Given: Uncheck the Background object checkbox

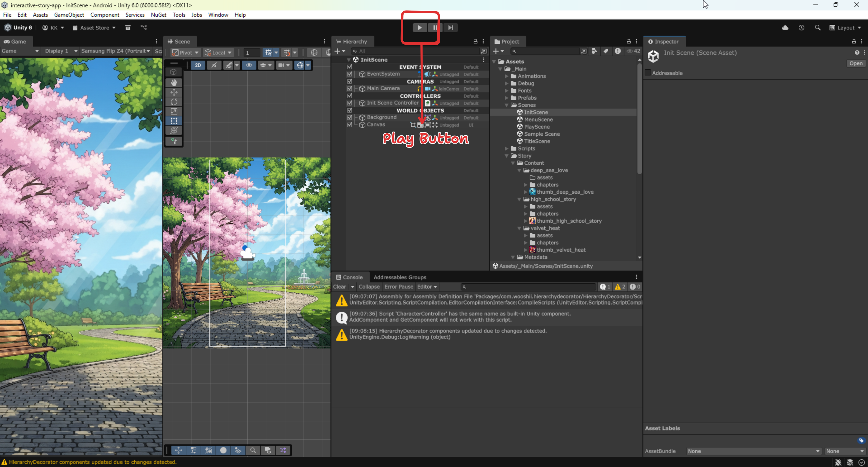Looking at the screenshot, I should coord(349,117).
